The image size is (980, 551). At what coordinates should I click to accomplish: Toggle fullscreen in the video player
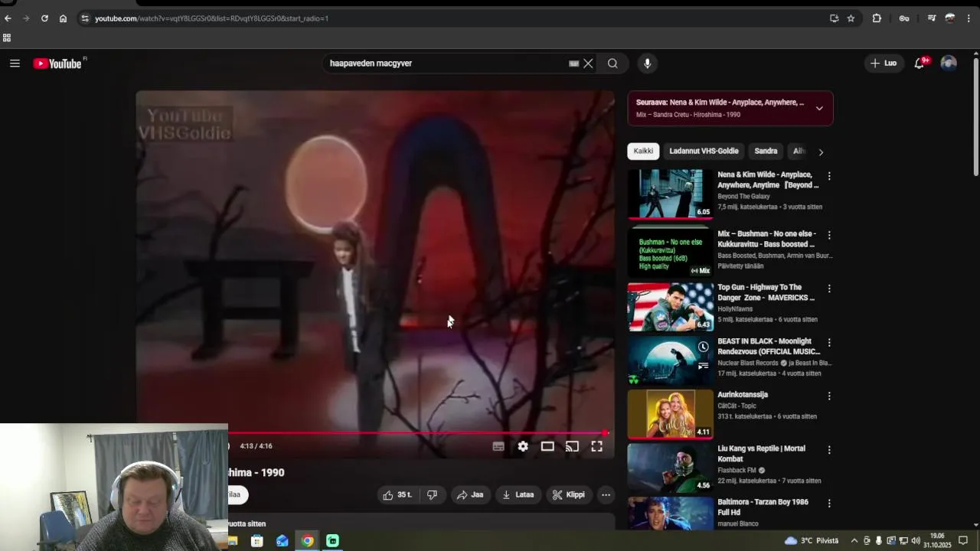[596, 446]
